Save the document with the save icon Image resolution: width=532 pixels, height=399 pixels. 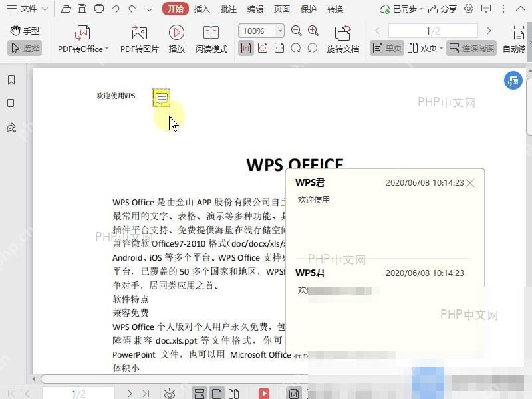pyautogui.click(x=82, y=9)
